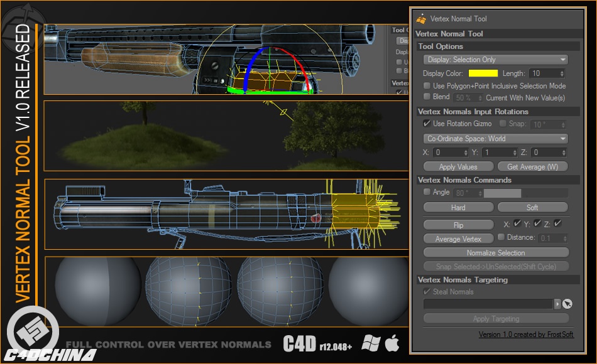
Task: Click the Vertex Normals Targeting section header
Action: [463, 280]
